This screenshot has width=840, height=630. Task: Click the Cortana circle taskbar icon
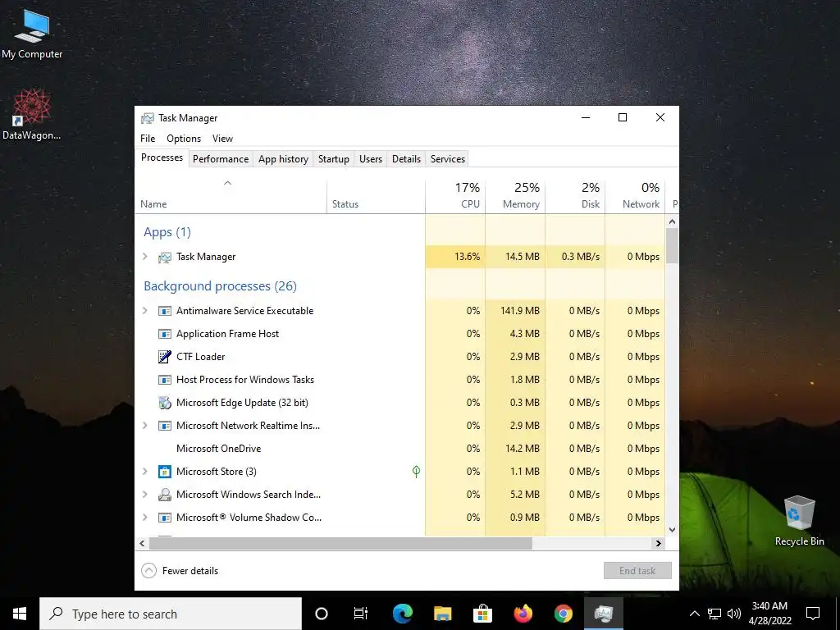322,614
